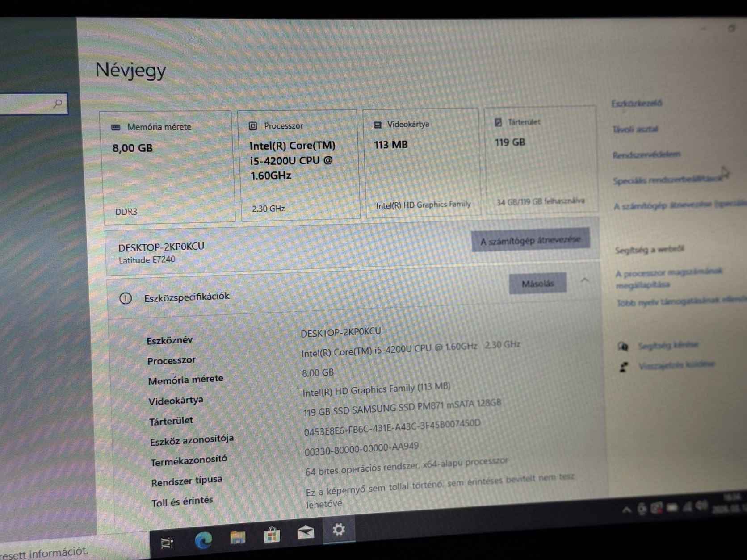The image size is (747, 560).
Task: Launch Microsoft Edge from the taskbar
Action: tap(204, 540)
